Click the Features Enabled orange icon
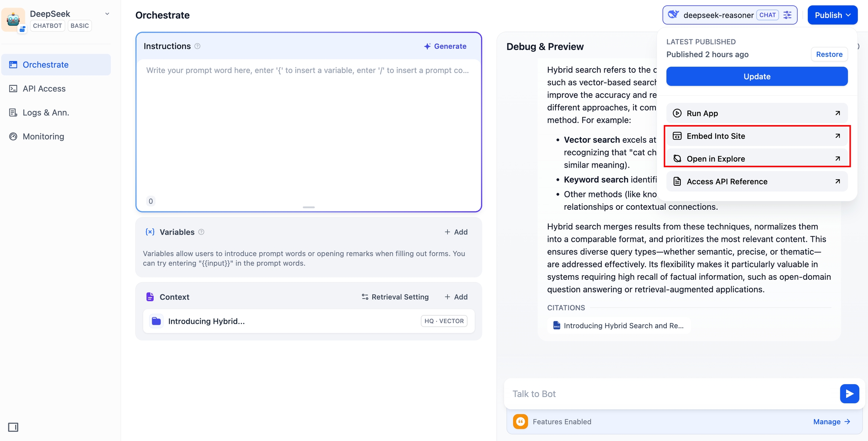 [x=520, y=421]
